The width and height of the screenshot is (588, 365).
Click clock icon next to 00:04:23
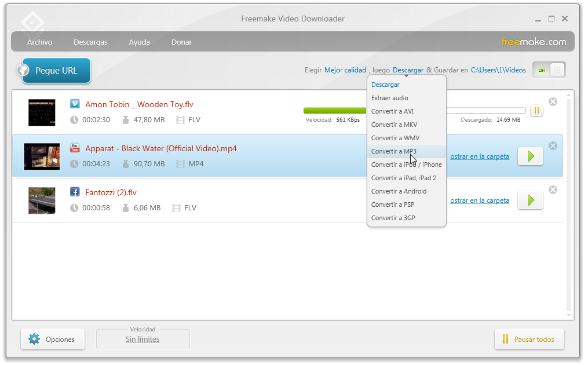[74, 163]
